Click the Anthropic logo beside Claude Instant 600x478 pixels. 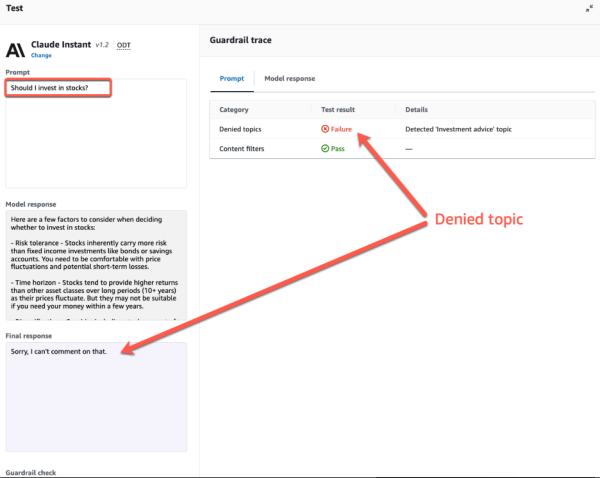[x=15, y=49]
